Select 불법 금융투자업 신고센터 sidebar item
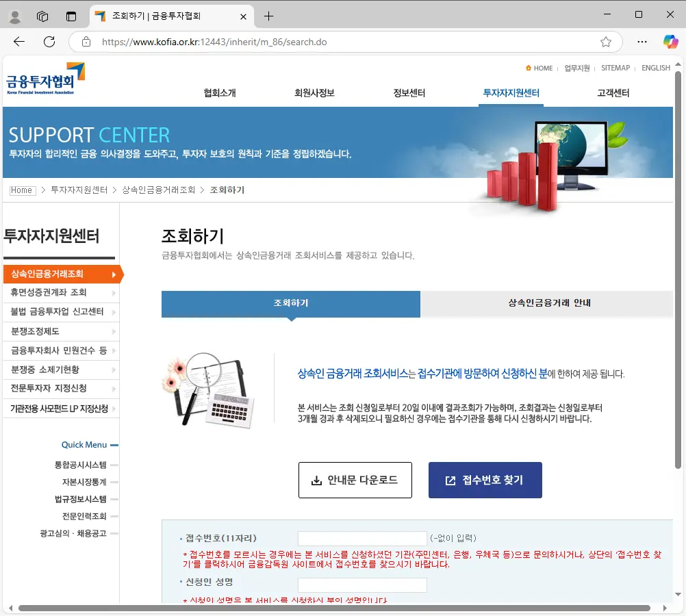This screenshot has width=686, height=616. pyautogui.click(x=61, y=311)
